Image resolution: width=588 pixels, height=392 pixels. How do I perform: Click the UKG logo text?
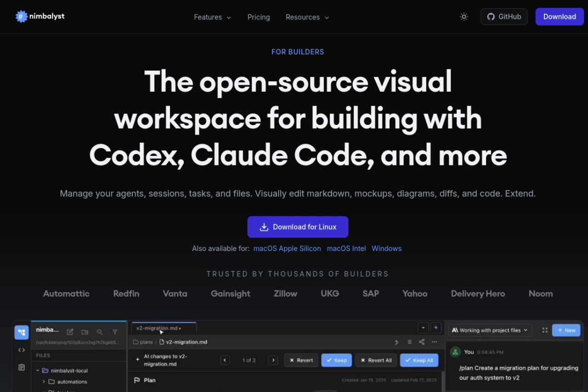tap(330, 294)
